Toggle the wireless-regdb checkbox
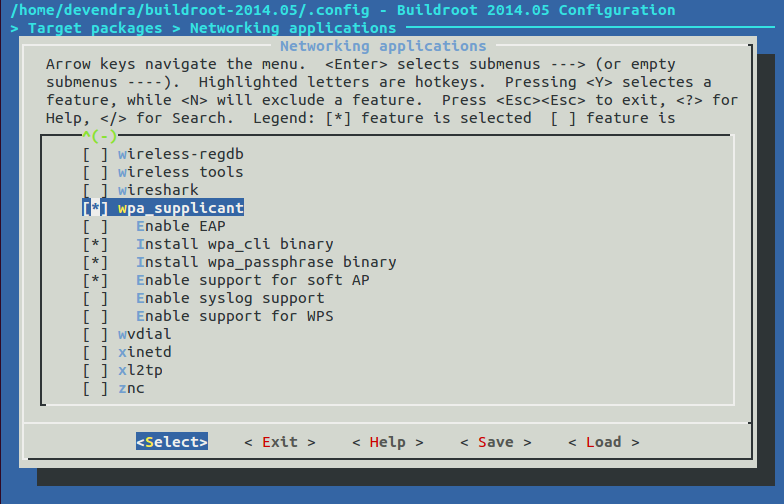This screenshot has width=784, height=504. (95, 154)
